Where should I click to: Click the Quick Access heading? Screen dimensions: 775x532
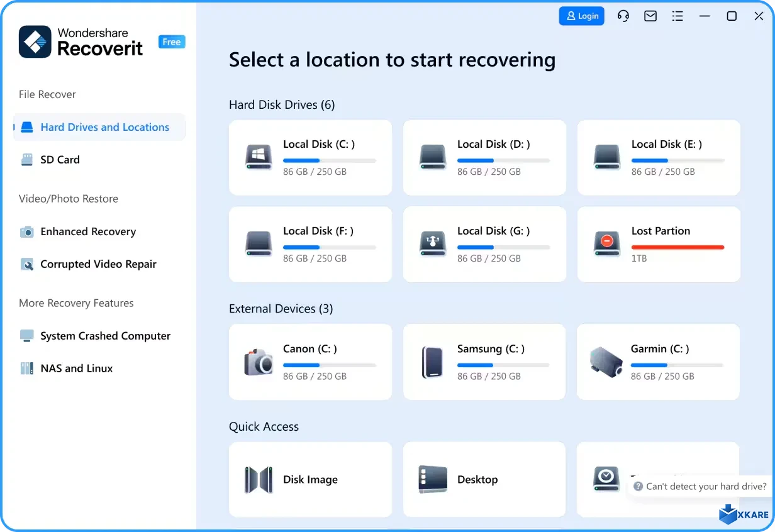pos(264,426)
